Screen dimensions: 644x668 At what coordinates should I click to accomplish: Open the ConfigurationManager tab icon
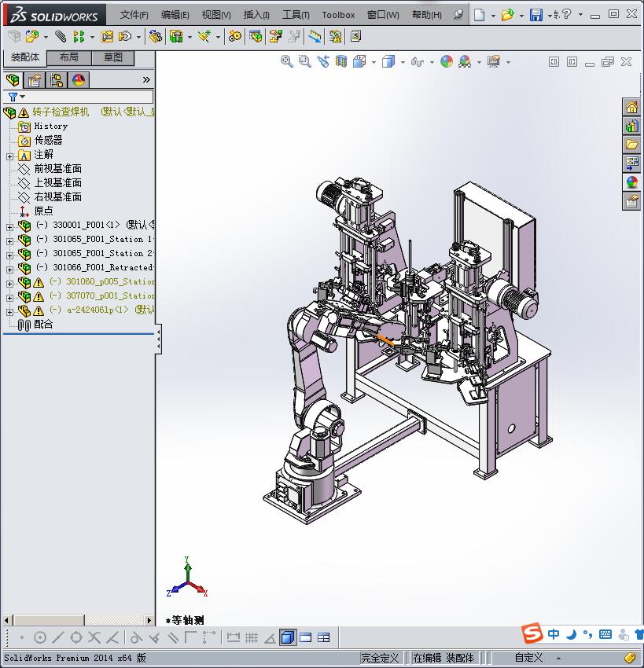coord(57,80)
